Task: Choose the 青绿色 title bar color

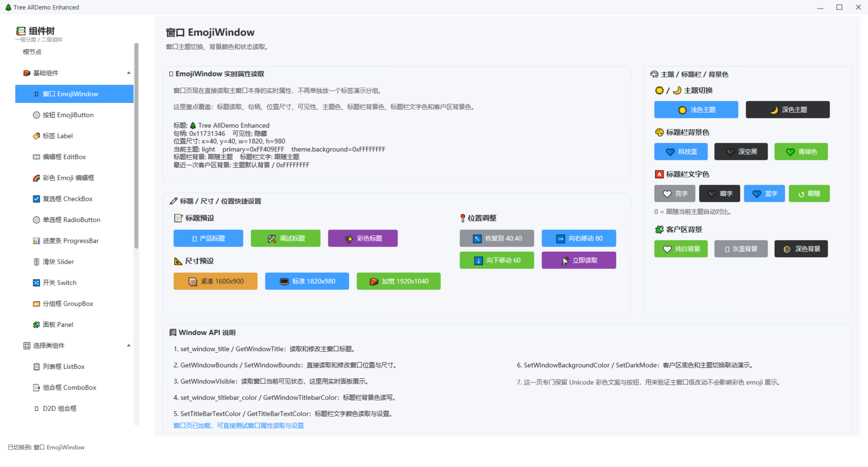Action: [801, 152]
